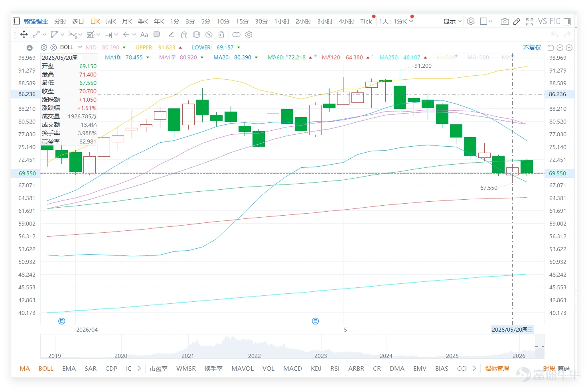Click the pen edit icon in top bar
The width and height of the screenshot is (588, 389).
(517, 22)
